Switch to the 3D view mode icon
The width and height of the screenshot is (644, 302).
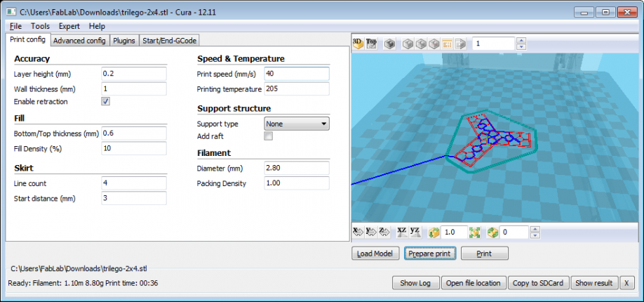point(358,44)
